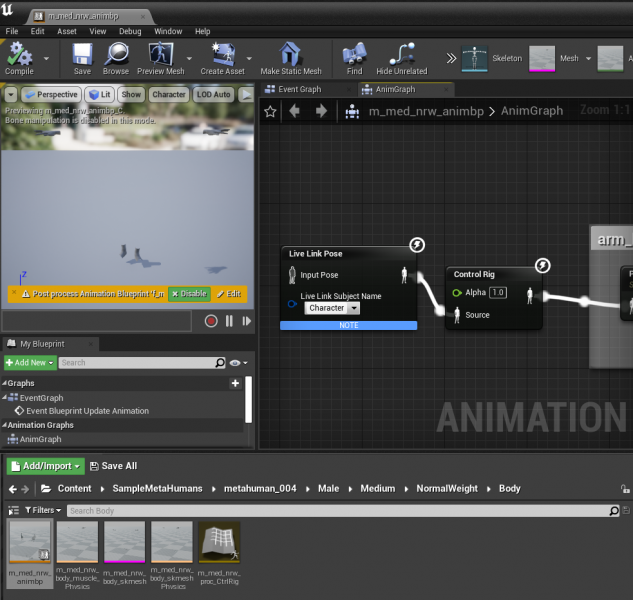
Task: Click viewport playback speed arrow button
Action: tap(246, 95)
